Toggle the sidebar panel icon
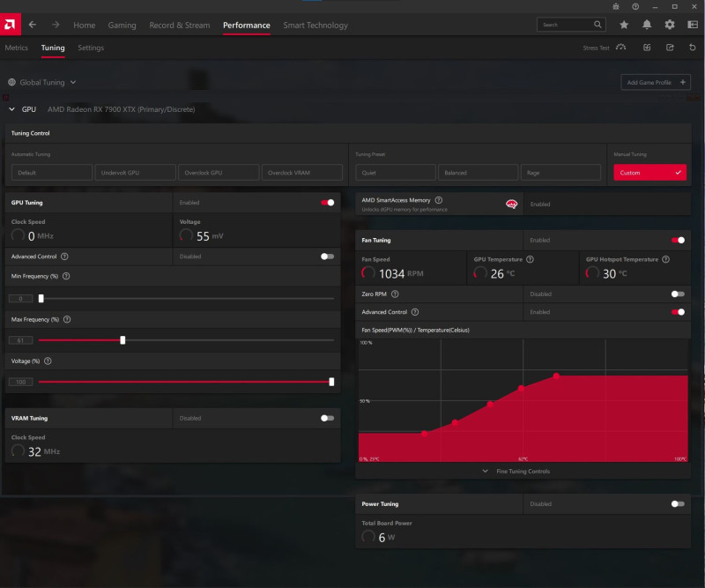Image resolution: width=705 pixels, height=588 pixels. (693, 25)
